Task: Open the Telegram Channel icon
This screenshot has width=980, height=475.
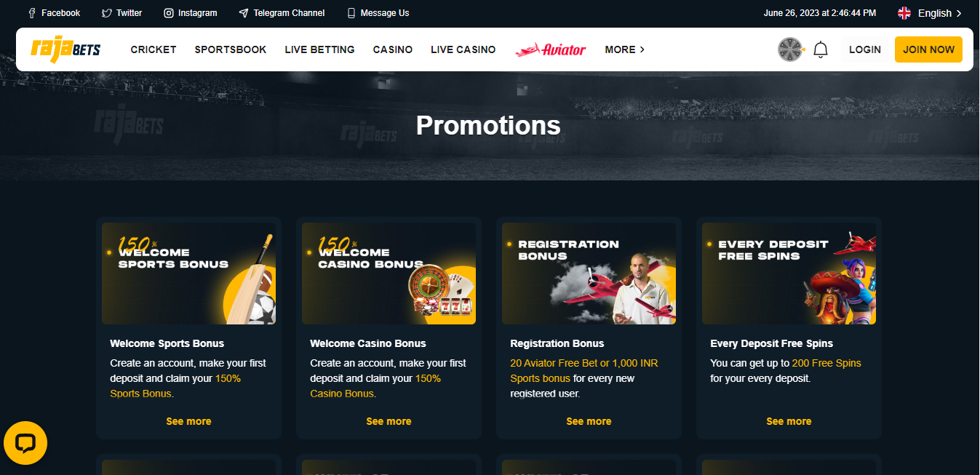Action: [244, 13]
